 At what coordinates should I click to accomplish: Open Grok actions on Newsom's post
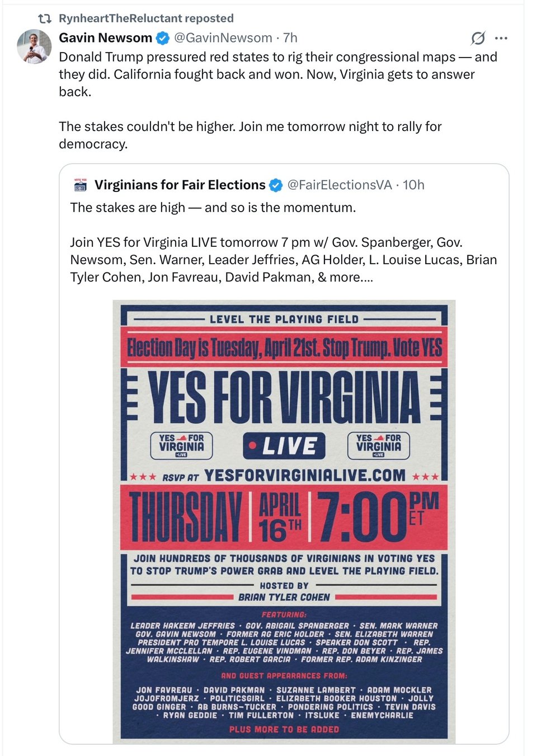click(478, 37)
